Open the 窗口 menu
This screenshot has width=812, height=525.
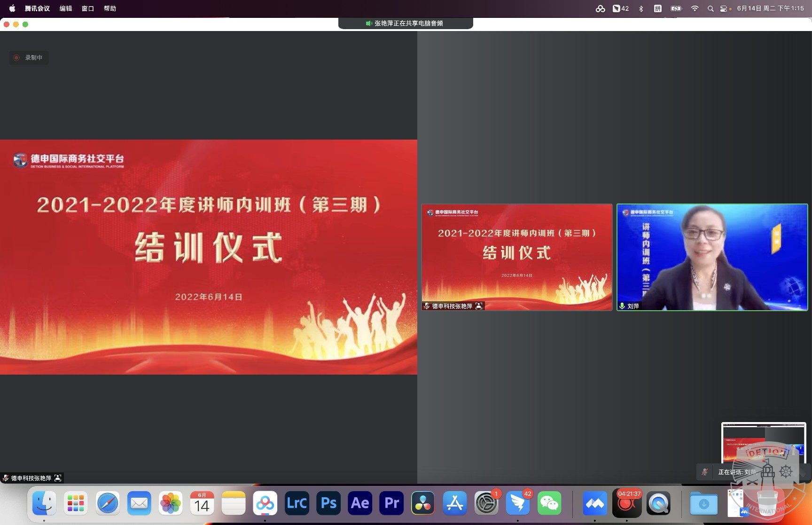click(88, 8)
